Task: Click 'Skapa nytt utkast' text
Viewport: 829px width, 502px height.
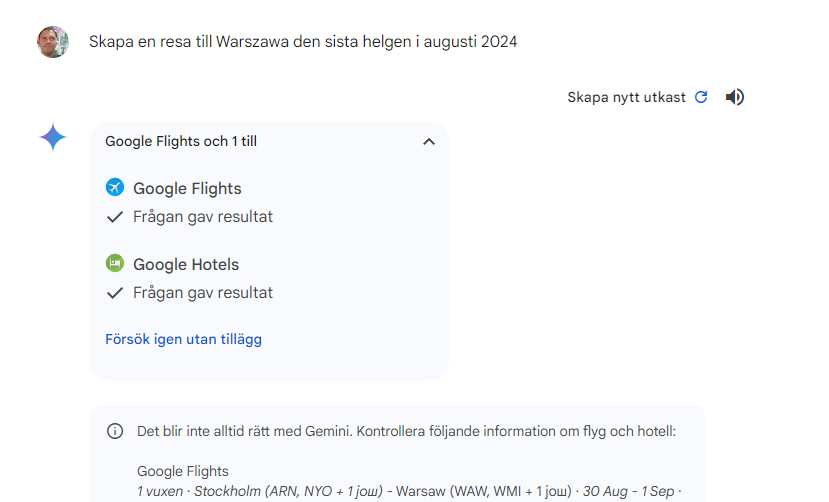Action: point(626,97)
